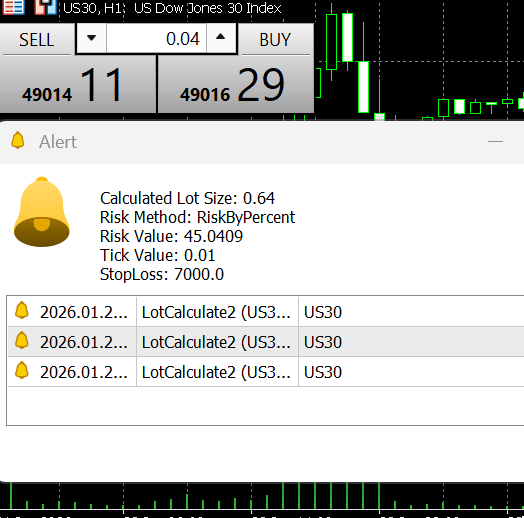The image size is (524, 518).
Task: Click the 49016 ask price tile
Action: tap(236, 84)
